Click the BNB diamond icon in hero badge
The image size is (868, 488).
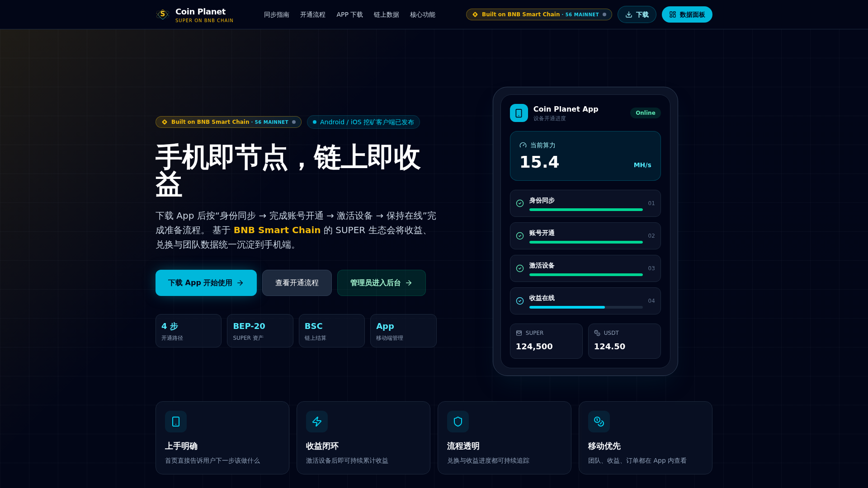coord(165,122)
